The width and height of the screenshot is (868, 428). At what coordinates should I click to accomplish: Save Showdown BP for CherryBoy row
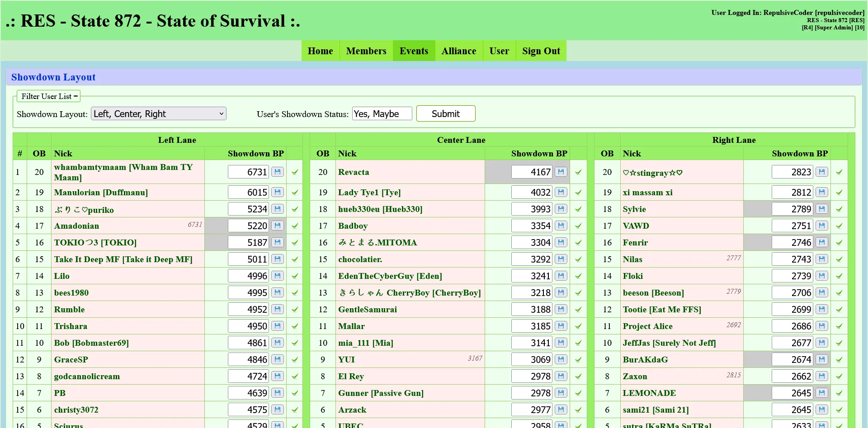[x=561, y=292]
